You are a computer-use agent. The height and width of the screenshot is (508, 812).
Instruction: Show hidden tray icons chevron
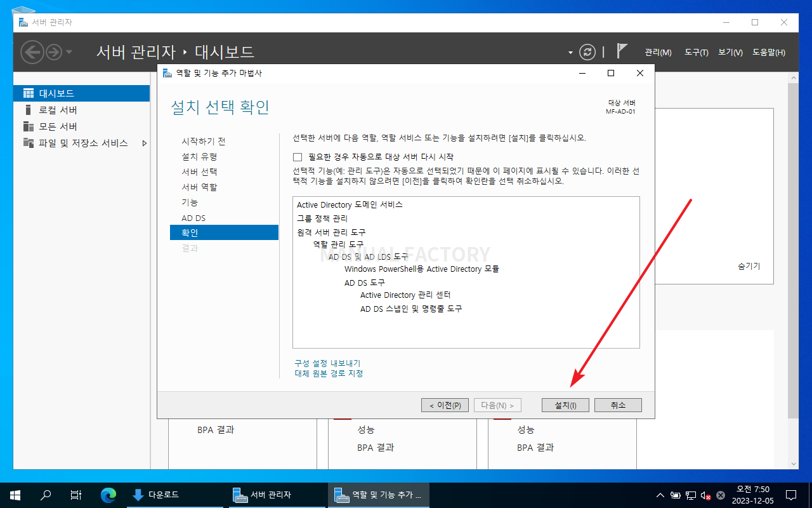pyautogui.click(x=660, y=495)
